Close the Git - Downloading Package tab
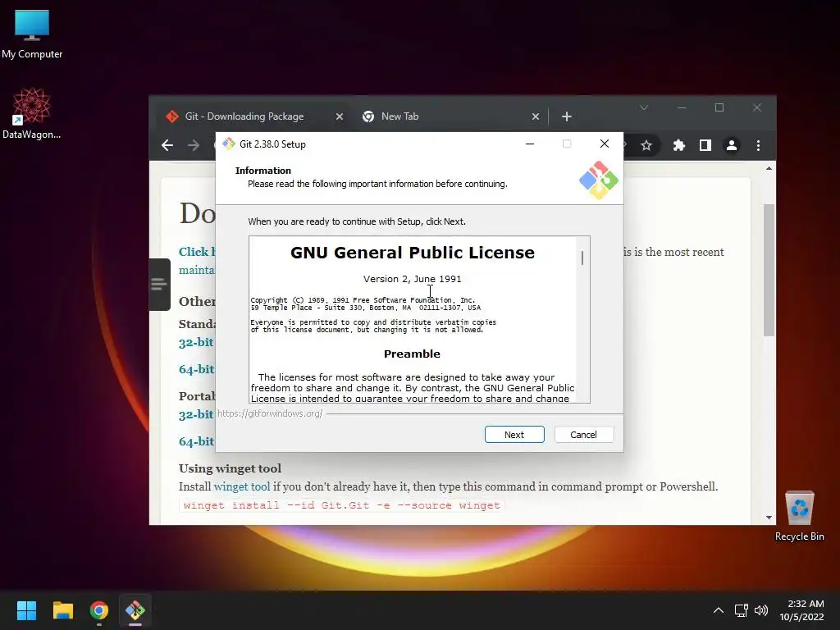840x630 pixels. [339, 116]
